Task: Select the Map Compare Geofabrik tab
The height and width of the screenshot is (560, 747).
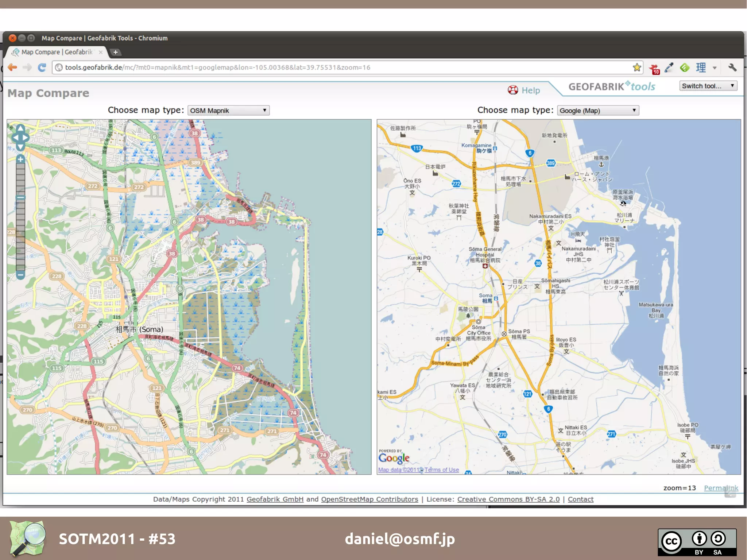Action: [57, 52]
